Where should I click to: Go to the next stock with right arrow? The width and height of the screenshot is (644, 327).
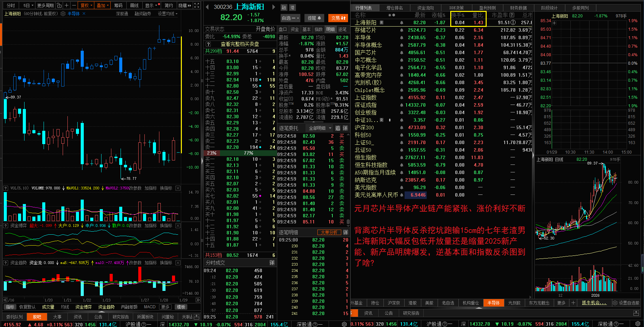[273, 7]
